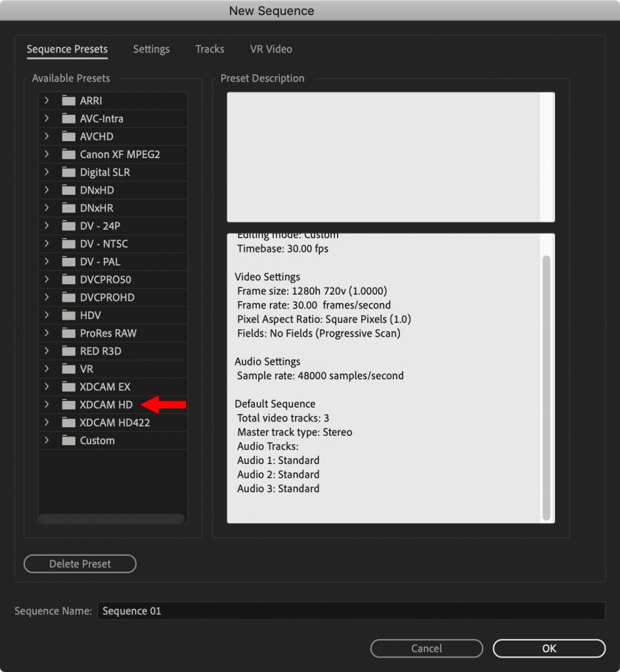This screenshot has width=620, height=672.
Task: Select the DV - 24P label
Action: (x=100, y=226)
